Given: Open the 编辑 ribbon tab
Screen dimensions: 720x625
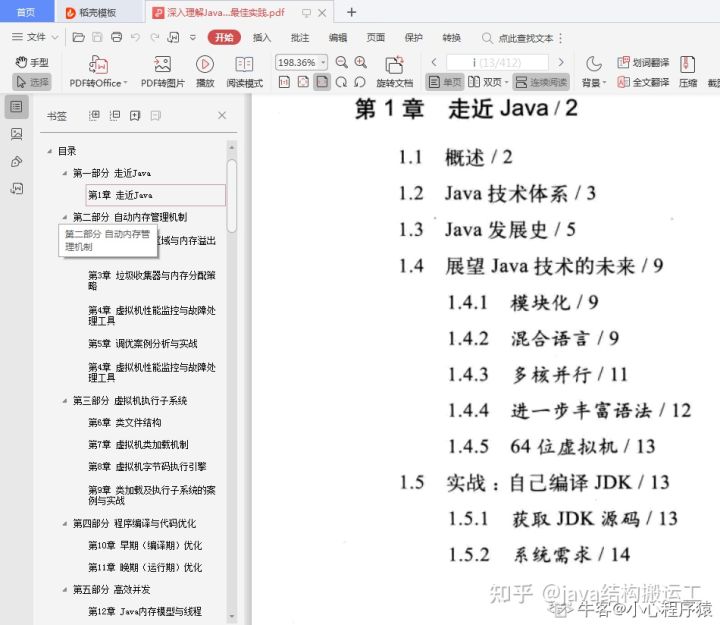Looking at the screenshot, I should 338,38.
